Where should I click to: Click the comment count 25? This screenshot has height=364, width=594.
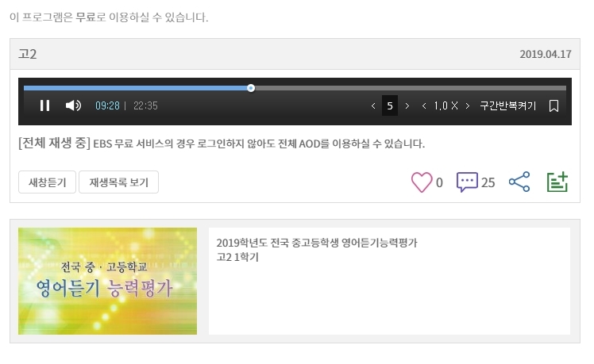click(488, 182)
